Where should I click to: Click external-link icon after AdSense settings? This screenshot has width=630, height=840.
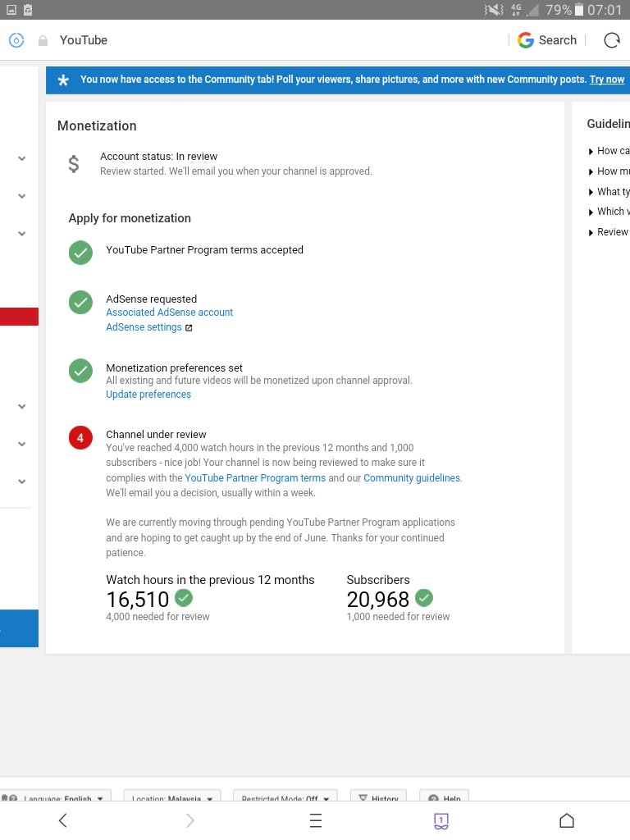point(189,328)
